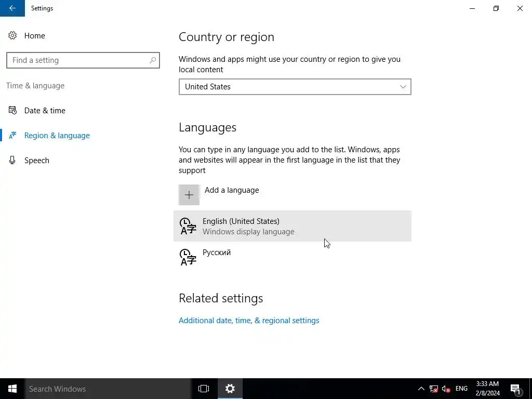Click the English (United States) language icon
This screenshot has width=532, height=399.
click(188, 227)
